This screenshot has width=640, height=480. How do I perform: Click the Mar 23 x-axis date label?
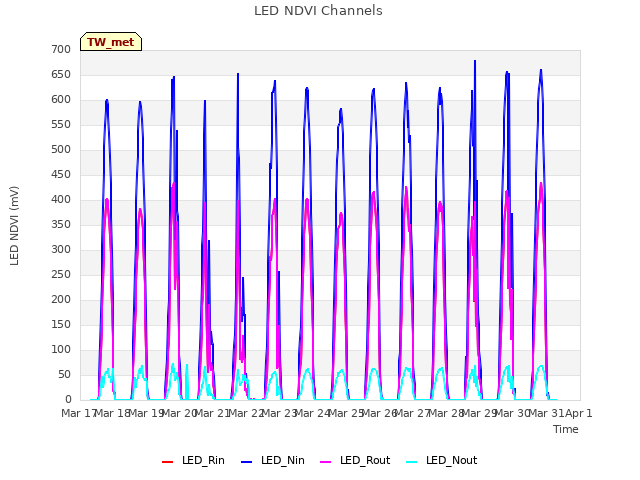coord(279,413)
